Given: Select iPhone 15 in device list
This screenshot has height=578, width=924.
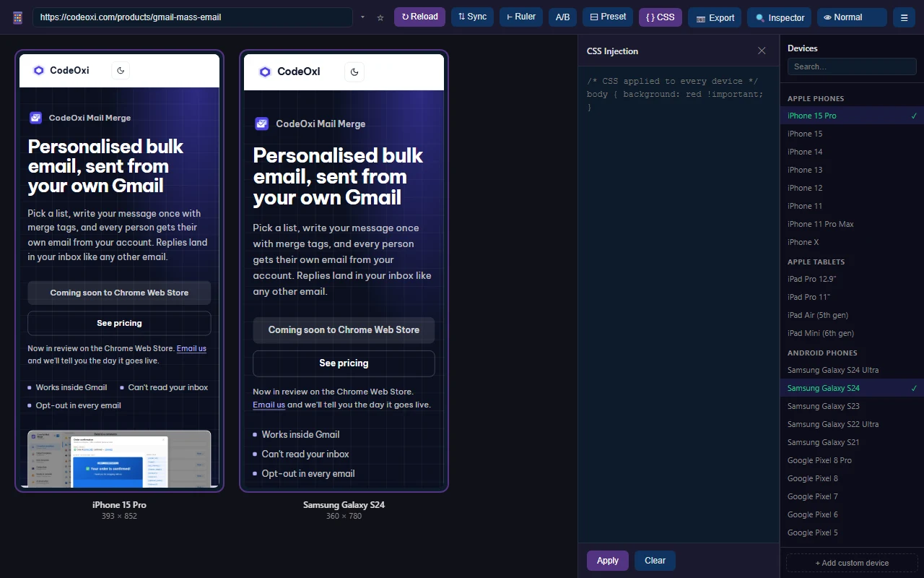Looking at the screenshot, I should [852, 134].
